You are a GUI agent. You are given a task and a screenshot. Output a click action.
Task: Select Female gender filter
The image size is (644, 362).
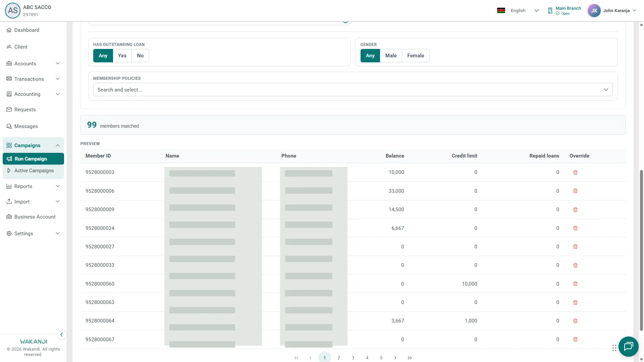click(416, 56)
